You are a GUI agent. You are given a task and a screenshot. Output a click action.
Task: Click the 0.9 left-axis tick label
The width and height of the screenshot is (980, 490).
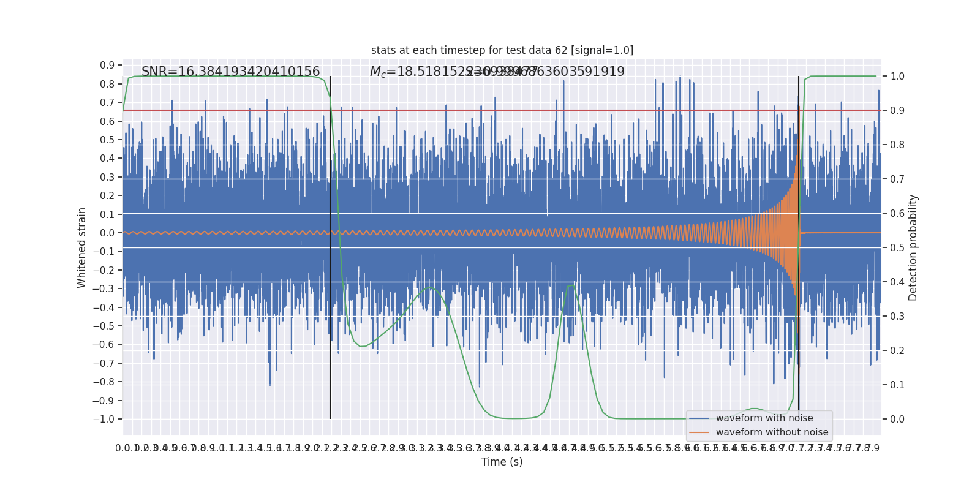(x=107, y=66)
